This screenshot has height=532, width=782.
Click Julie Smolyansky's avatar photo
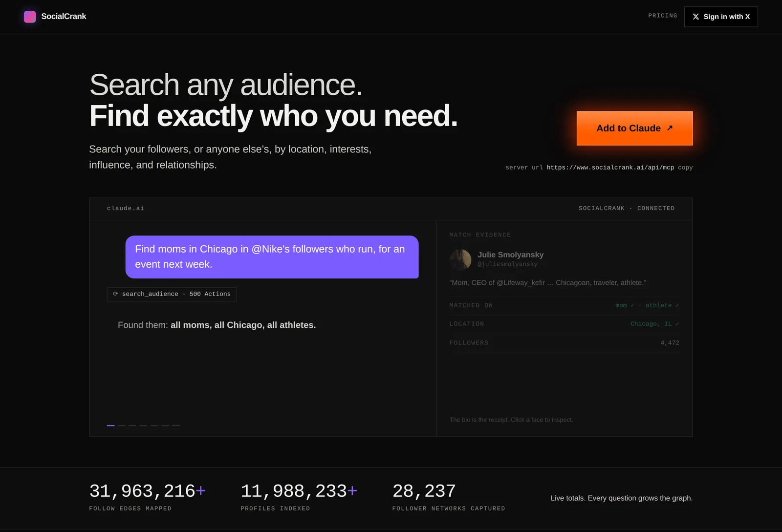[460, 259]
